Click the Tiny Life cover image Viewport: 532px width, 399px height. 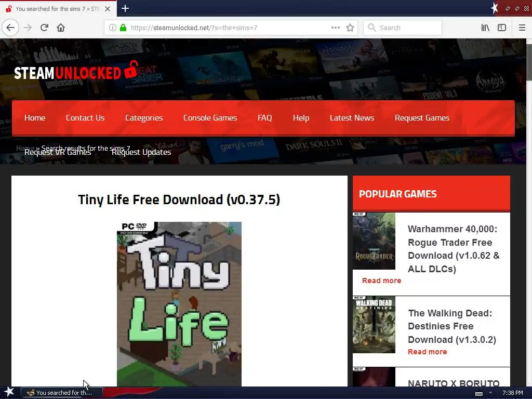tap(179, 304)
